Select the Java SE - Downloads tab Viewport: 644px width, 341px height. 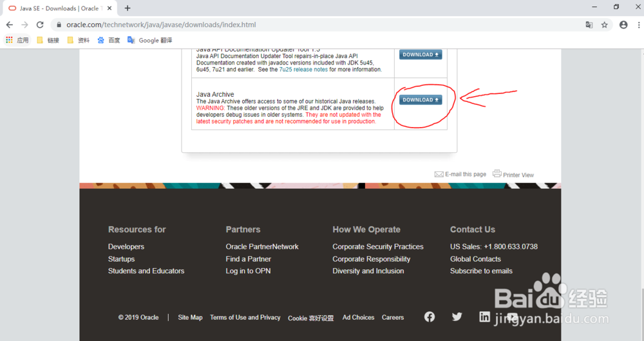tap(59, 8)
